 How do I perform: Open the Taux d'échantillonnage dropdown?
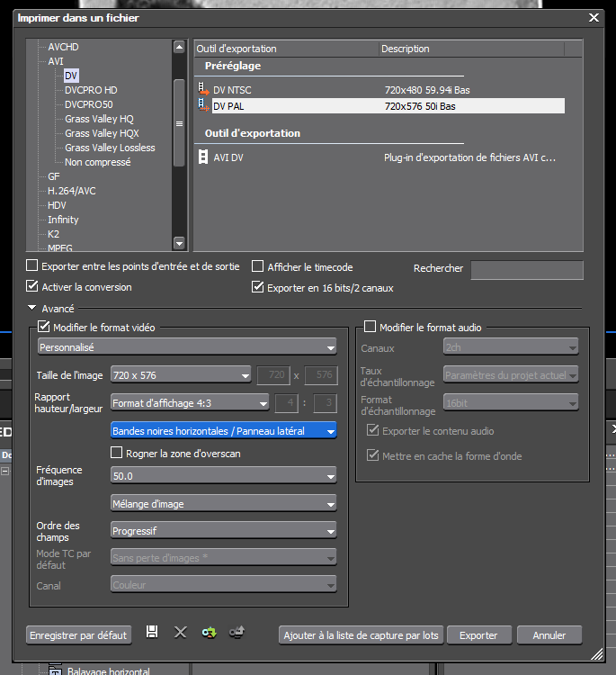tap(511, 375)
